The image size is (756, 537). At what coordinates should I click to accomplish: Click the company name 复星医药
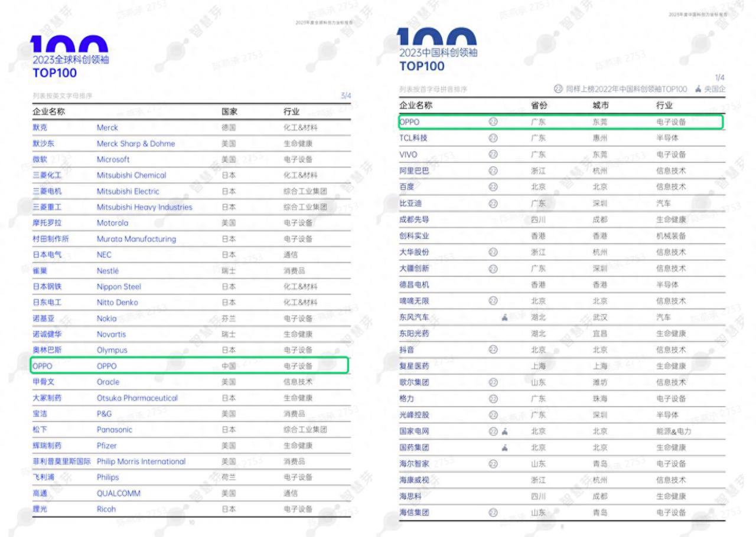point(414,366)
